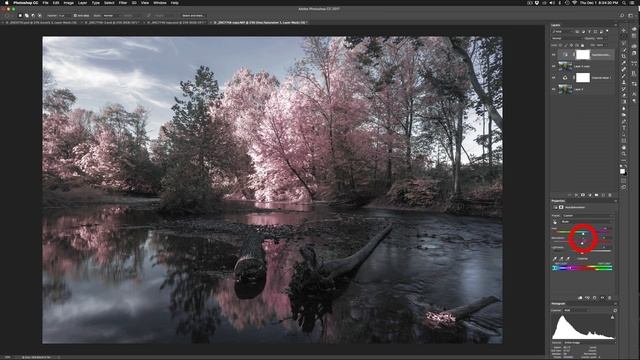Select the Lasso tool
The image size is (640, 360).
624,43
